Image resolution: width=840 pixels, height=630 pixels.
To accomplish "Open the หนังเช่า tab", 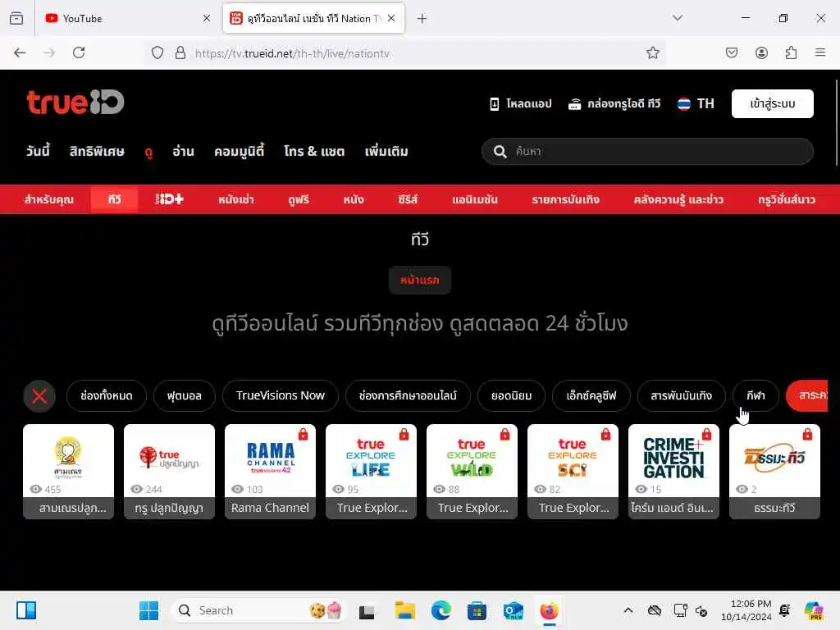I will coord(236,199).
